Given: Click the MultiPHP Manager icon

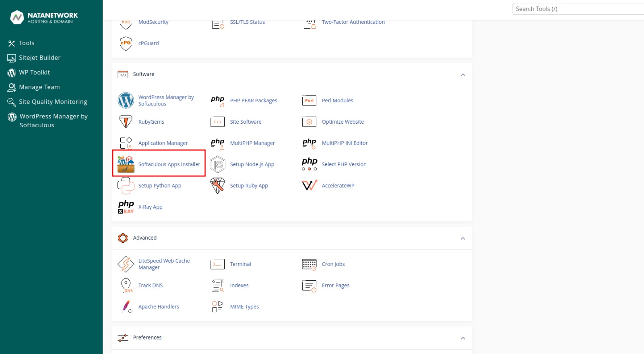Looking at the screenshot, I should click(217, 143).
